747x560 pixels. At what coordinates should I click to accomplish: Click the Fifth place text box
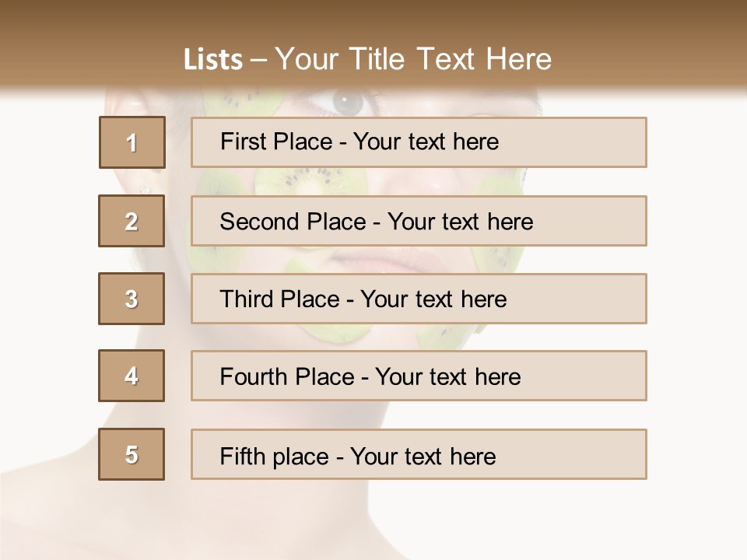click(419, 454)
